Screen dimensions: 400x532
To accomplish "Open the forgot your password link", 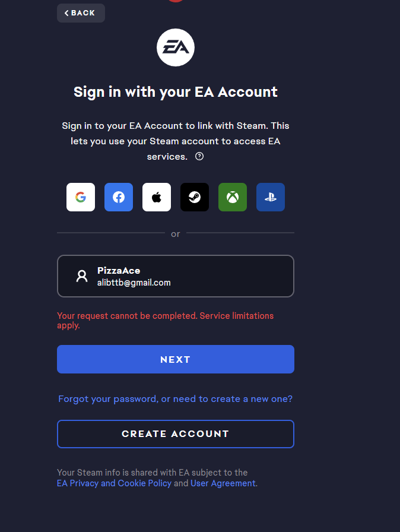I will 175,399.
